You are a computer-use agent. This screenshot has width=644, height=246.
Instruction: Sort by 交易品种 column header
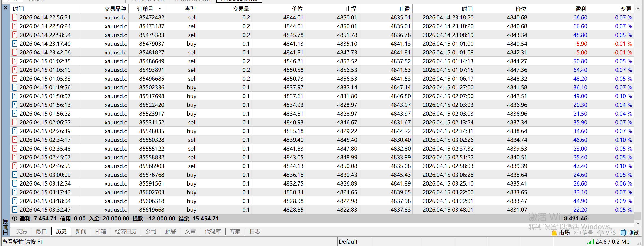click(x=104, y=9)
